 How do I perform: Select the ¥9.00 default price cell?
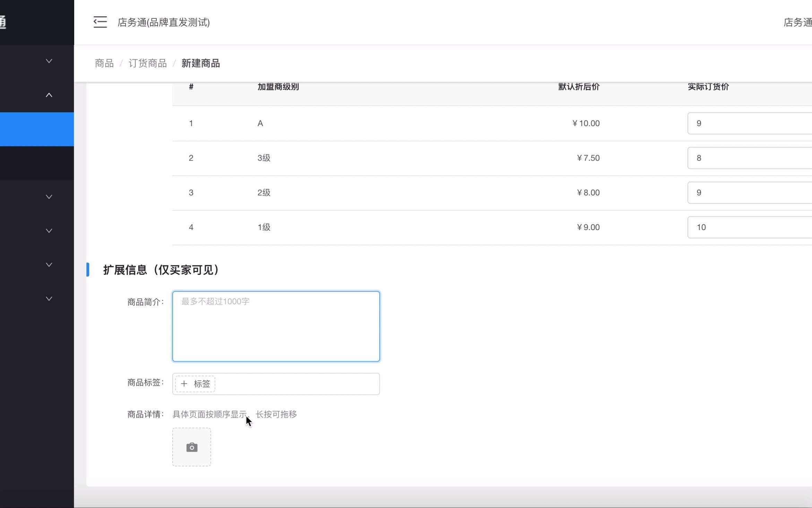tap(588, 227)
